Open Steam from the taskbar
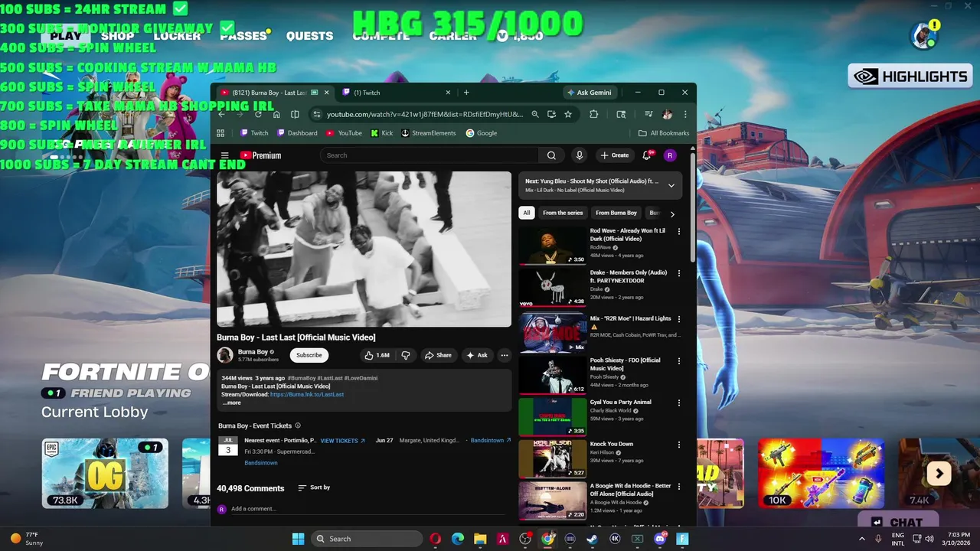This screenshot has width=980, height=551. point(593,539)
